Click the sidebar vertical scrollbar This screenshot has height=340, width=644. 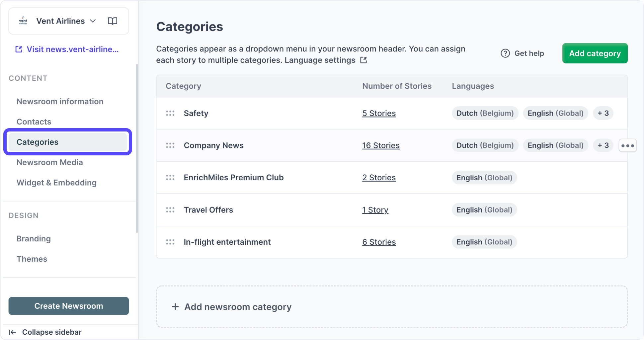pyautogui.click(x=137, y=148)
